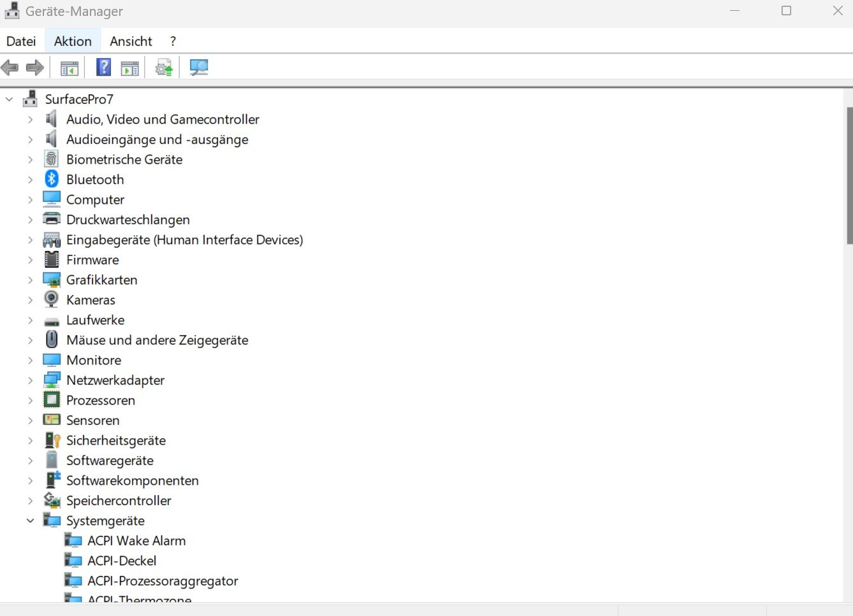Open the Datei menu
Viewport: 853px width, 616px height.
pos(21,41)
